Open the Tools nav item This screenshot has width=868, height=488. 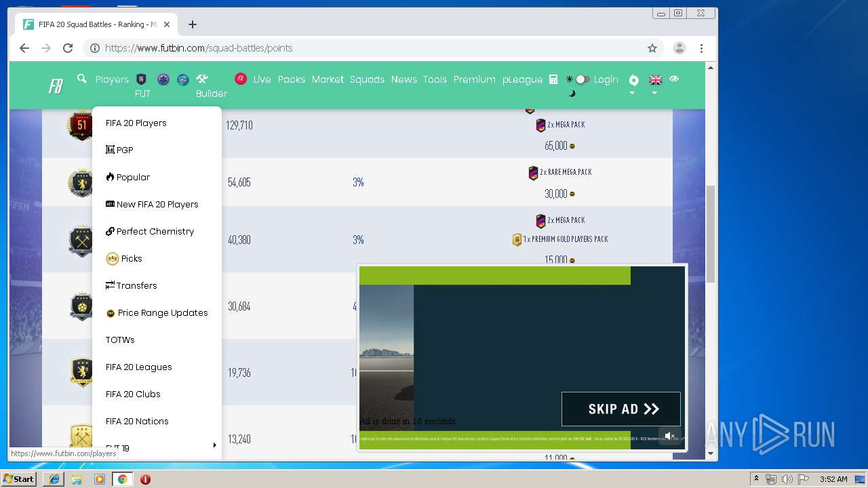click(435, 79)
